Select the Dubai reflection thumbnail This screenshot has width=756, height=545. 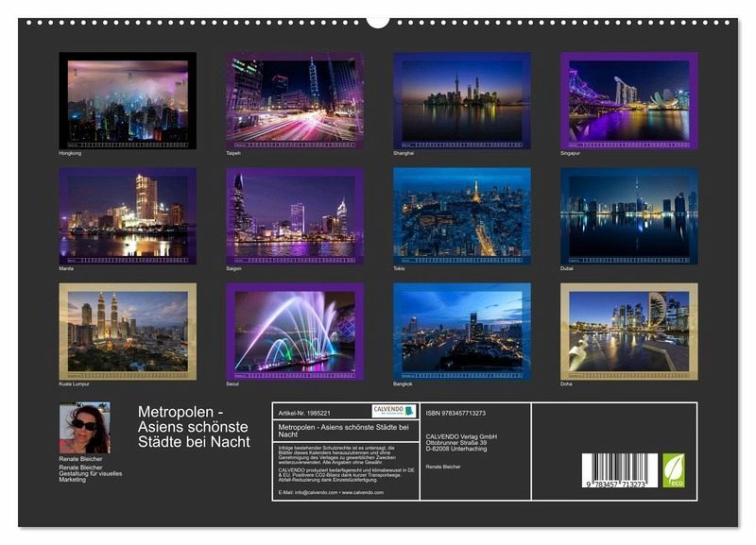[x=629, y=216]
